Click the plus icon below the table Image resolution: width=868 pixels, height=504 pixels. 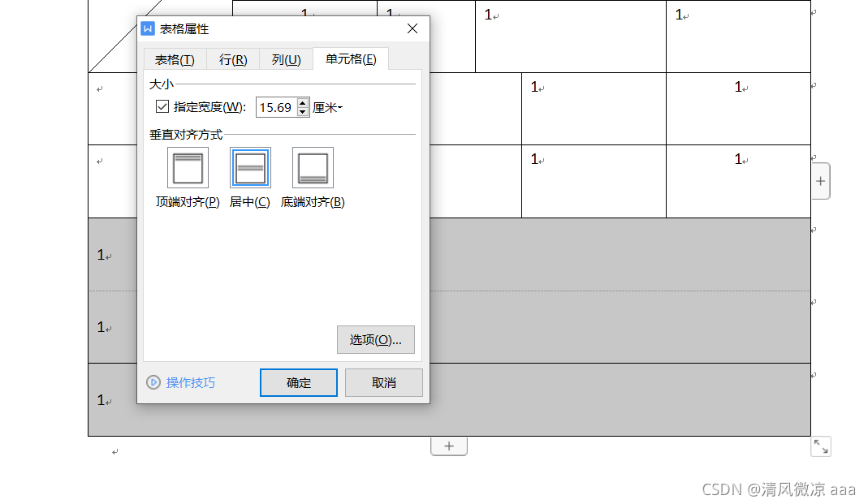[449, 446]
